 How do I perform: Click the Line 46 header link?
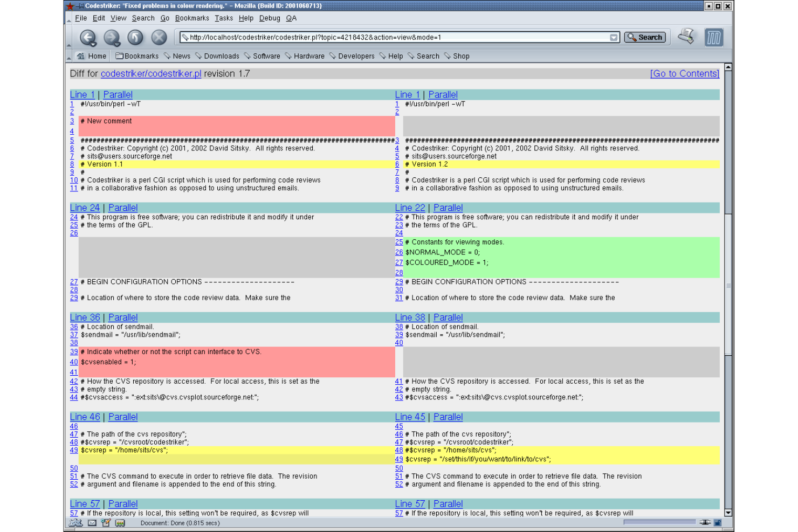click(x=85, y=417)
